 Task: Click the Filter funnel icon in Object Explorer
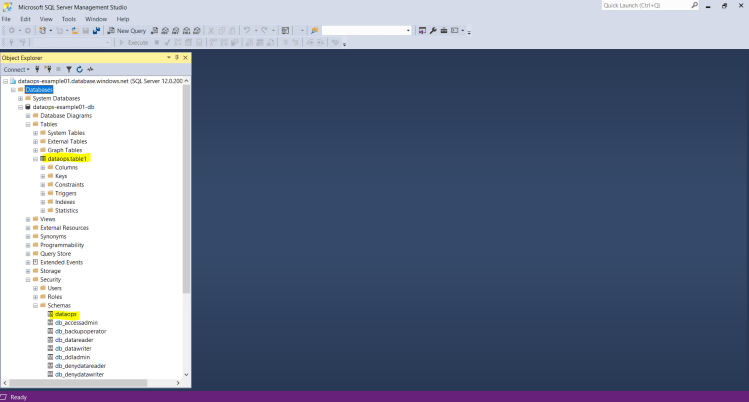[x=68, y=70]
